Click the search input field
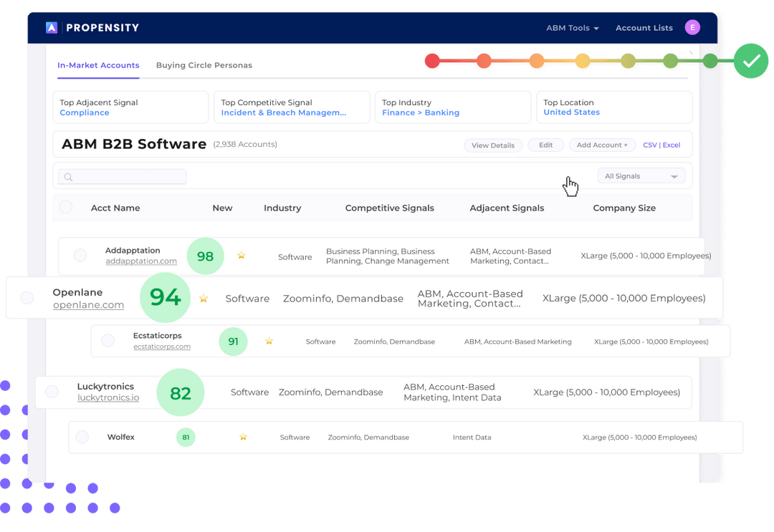 pos(122,176)
